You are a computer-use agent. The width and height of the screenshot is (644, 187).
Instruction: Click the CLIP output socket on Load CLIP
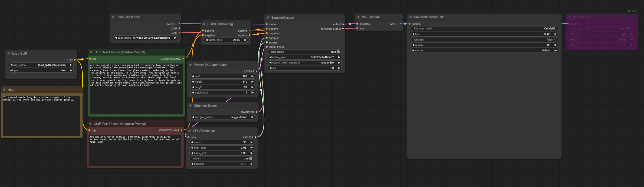pos(75,60)
